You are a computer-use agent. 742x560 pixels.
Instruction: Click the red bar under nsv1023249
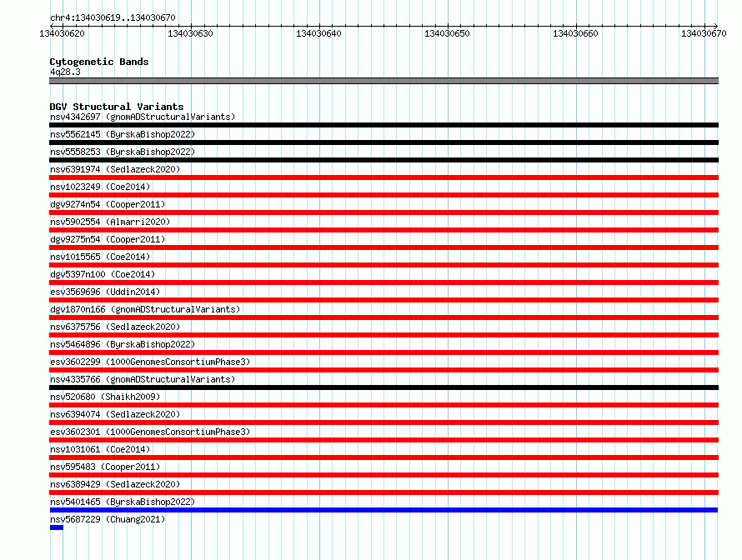384,195
